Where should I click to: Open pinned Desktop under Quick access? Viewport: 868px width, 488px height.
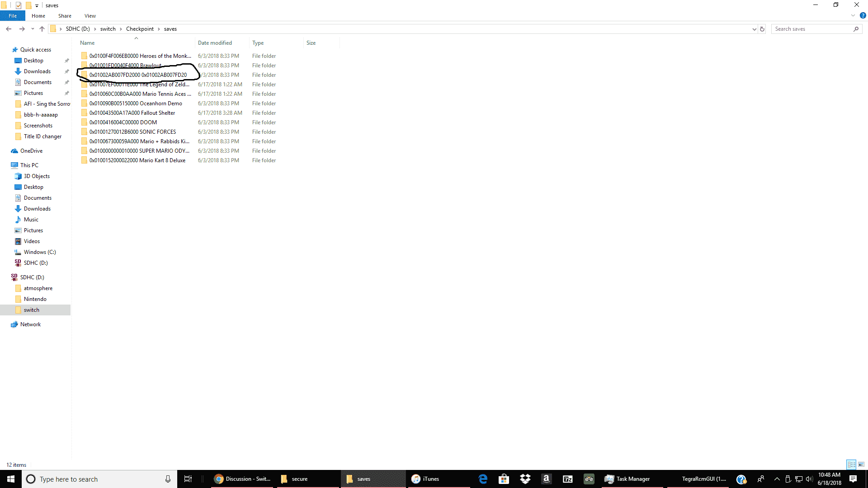(33, 61)
